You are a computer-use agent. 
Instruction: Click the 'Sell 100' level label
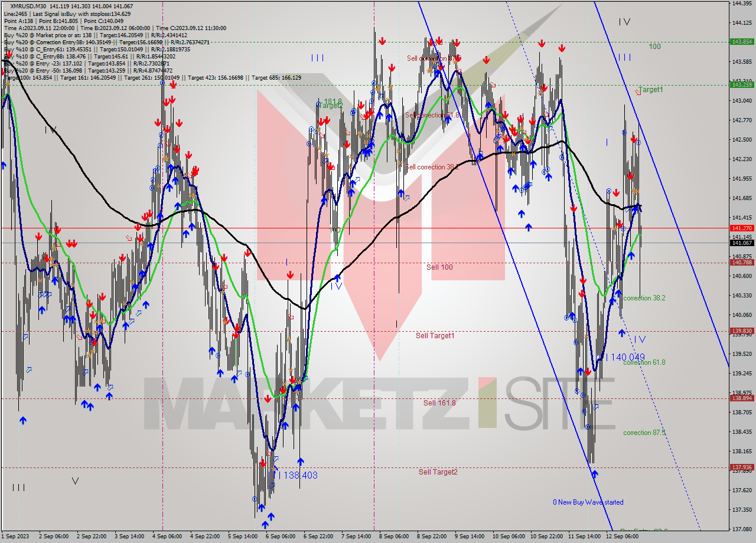439,267
